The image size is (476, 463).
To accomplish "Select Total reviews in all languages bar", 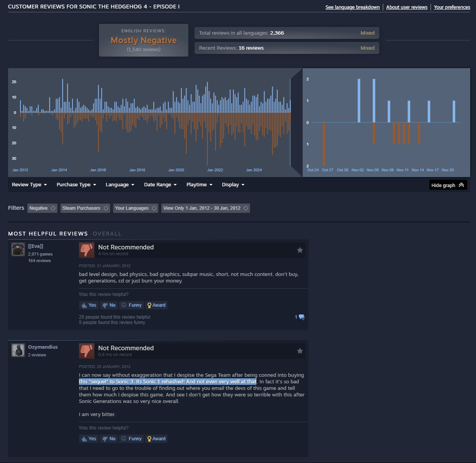I will tap(287, 33).
